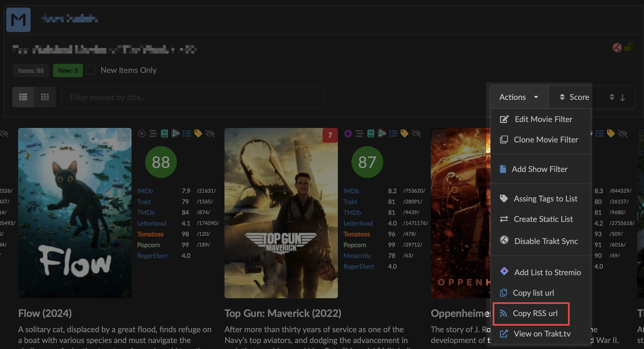Hide Top Gun: Maverick with eye icon
The width and height of the screenshot is (644, 349).
coord(416,133)
